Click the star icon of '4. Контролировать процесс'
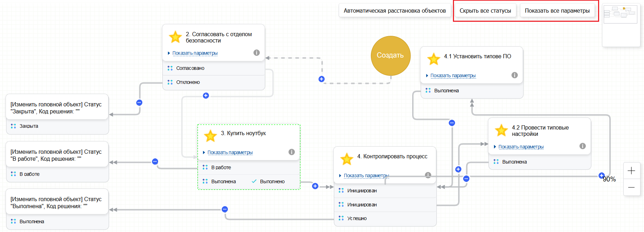This screenshot has width=644, height=232. tap(347, 159)
